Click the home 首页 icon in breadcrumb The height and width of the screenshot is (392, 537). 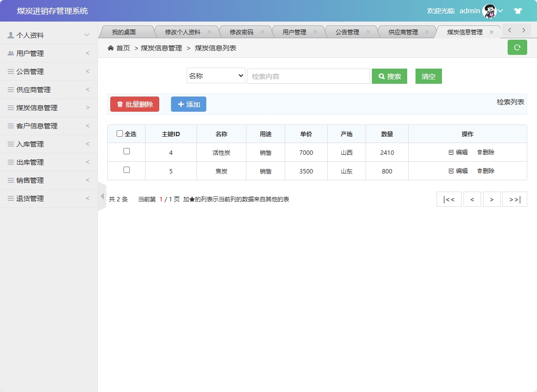pos(111,49)
